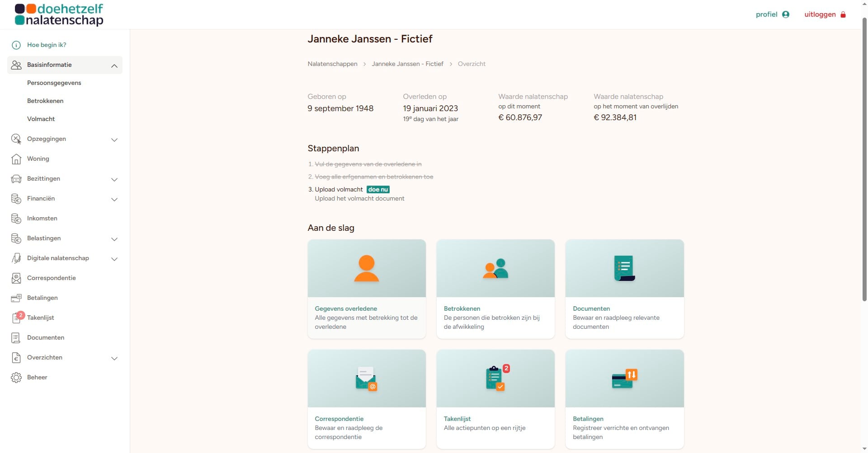This screenshot has width=868, height=453.
Task: Click the Financiën coins icon
Action: (x=16, y=199)
